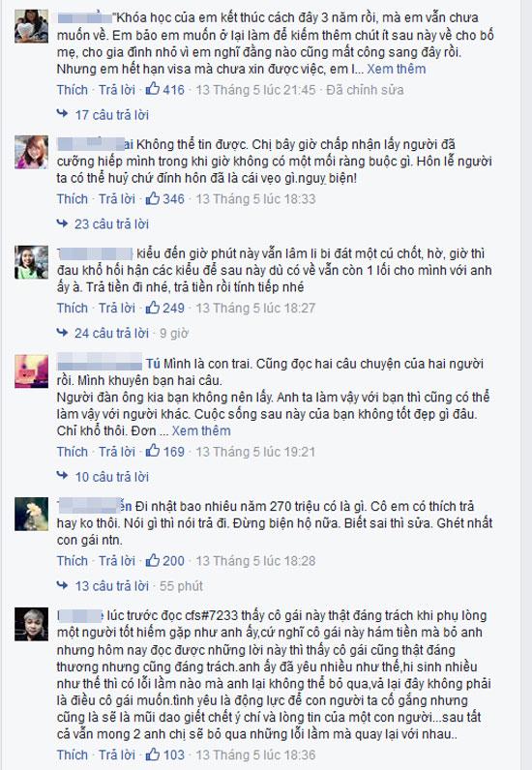Expand the 23 câu trả lời thread
The image size is (532, 770).
click(111, 223)
